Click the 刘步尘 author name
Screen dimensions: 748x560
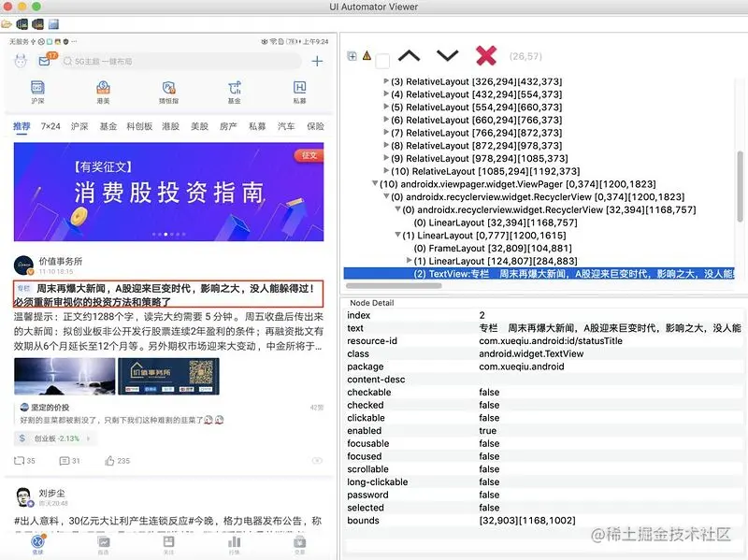click(52, 494)
